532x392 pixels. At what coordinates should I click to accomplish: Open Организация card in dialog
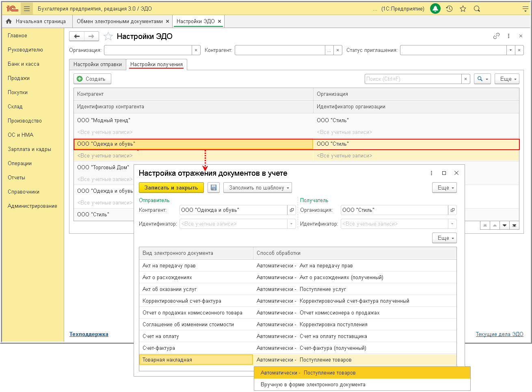452,210
